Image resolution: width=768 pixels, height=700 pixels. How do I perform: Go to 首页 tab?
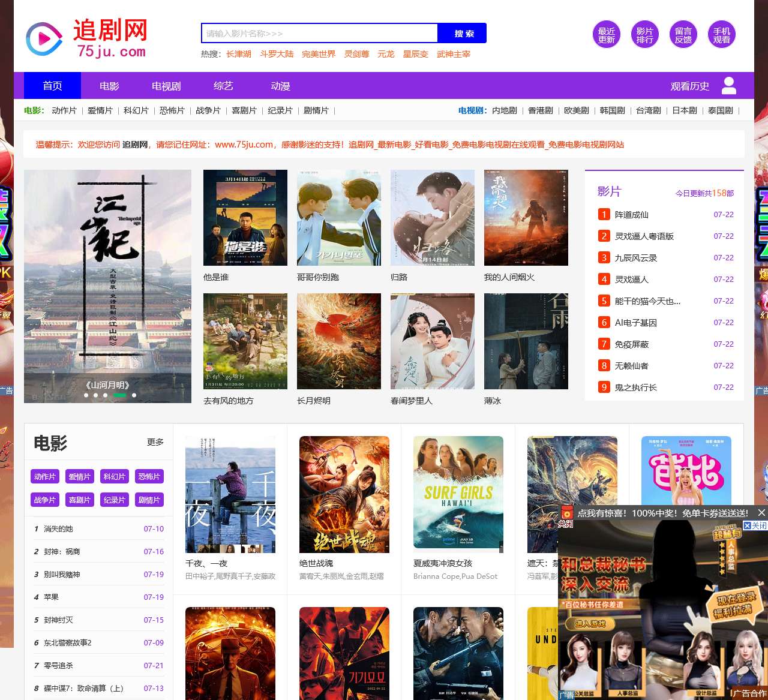click(52, 86)
